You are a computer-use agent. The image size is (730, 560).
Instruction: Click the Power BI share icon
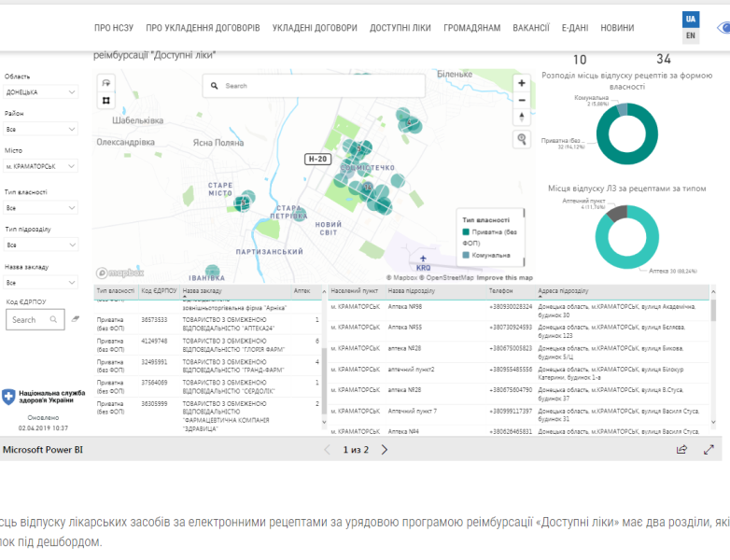coord(681,449)
